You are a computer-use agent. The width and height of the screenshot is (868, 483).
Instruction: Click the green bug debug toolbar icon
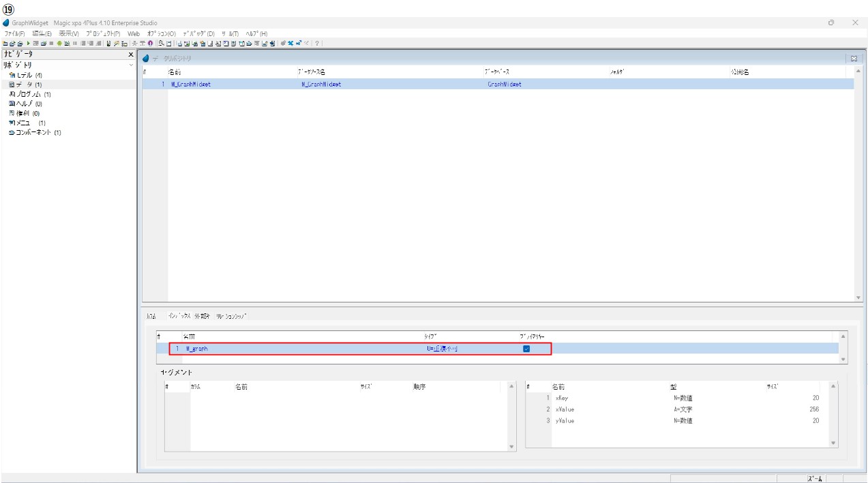(59, 43)
